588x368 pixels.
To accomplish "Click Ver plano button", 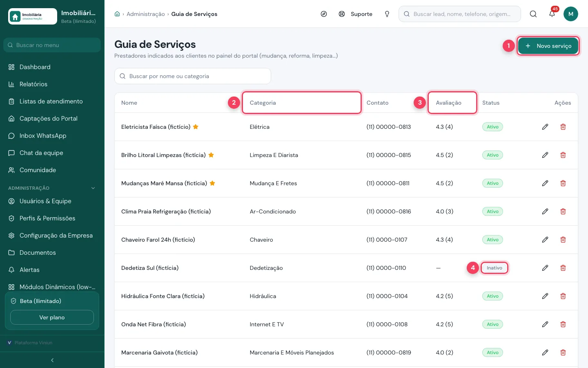I will 52,317.
